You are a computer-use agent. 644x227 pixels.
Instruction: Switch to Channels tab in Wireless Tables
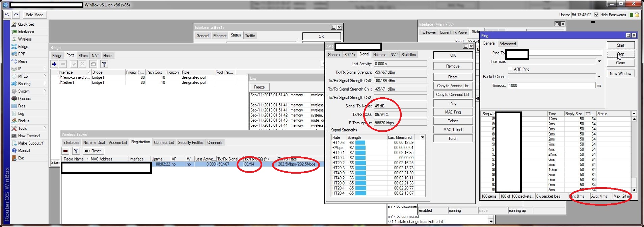pyautogui.click(x=215, y=143)
